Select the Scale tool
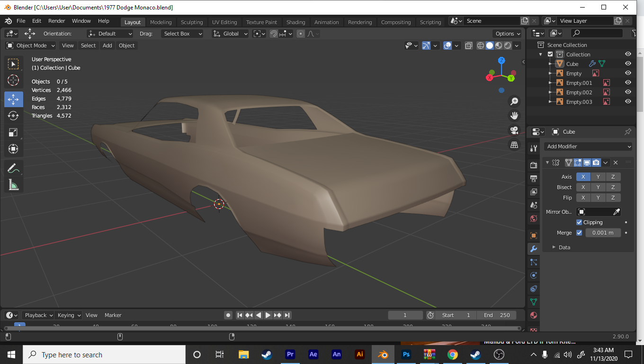Screen dimensions: 644x364 (x=13, y=133)
